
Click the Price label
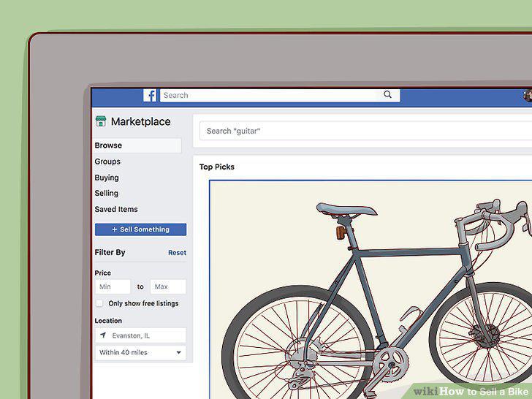click(103, 273)
